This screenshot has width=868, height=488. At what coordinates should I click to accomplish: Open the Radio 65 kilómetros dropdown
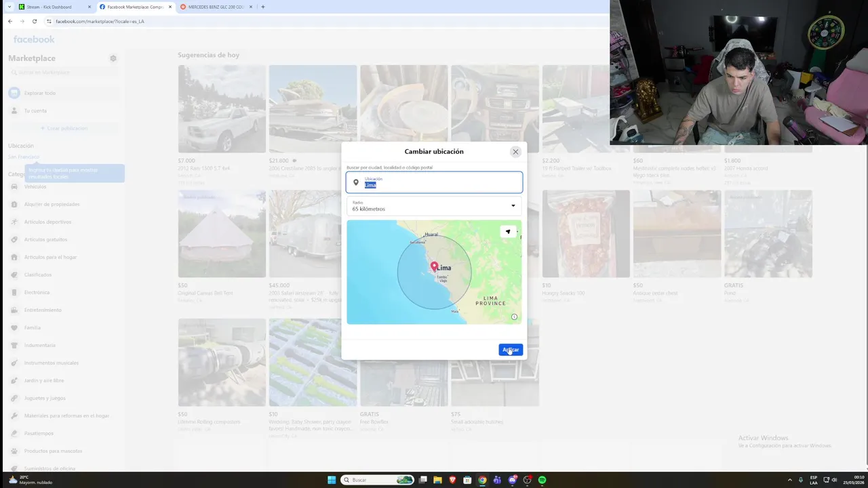click(x=434, y=206)
